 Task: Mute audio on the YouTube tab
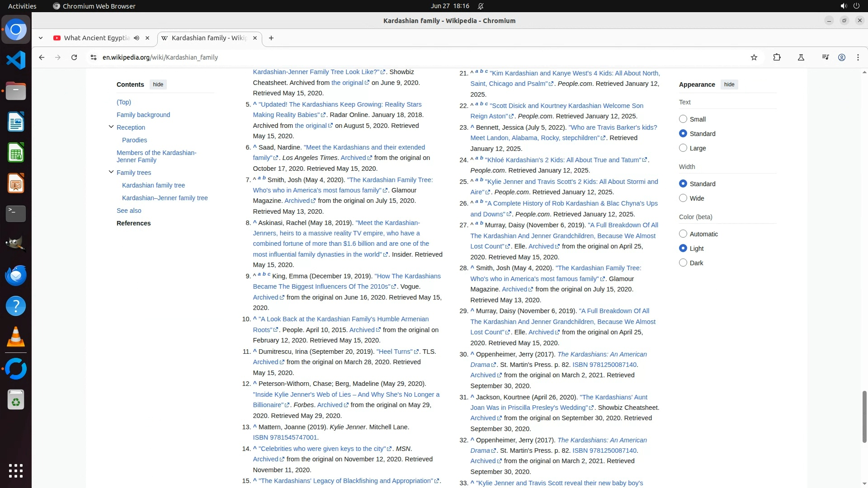click(x=137, y=38)
